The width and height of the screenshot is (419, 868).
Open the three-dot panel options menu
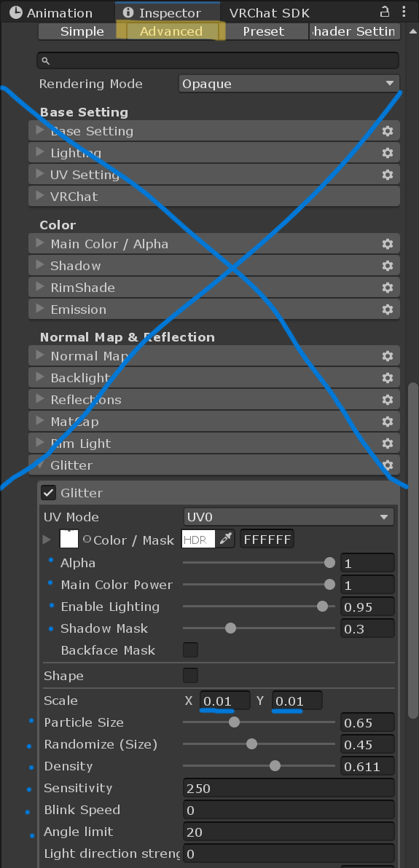pos(404,12)
